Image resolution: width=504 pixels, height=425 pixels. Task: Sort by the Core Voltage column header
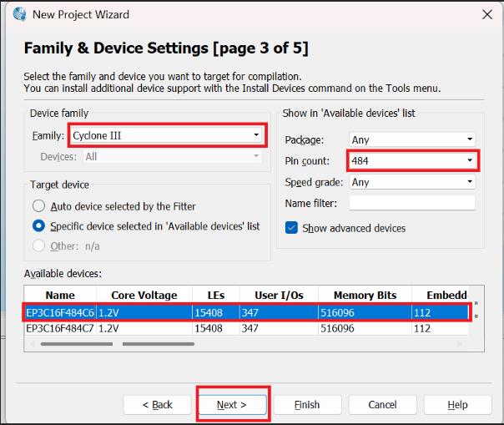point(144,295)
